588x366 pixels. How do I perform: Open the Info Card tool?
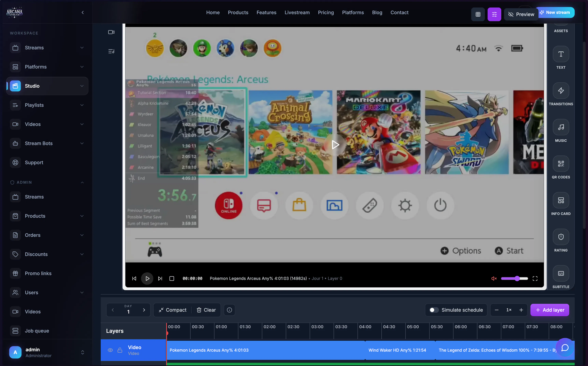pos(561,200)
